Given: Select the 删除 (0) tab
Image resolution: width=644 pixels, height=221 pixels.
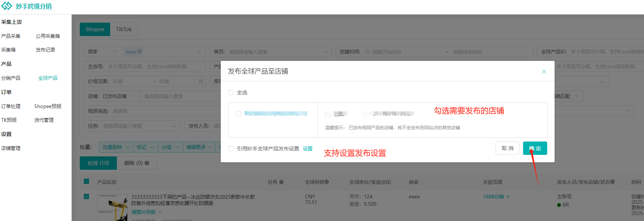Looking at the screenshot, I should coord(137,163).
